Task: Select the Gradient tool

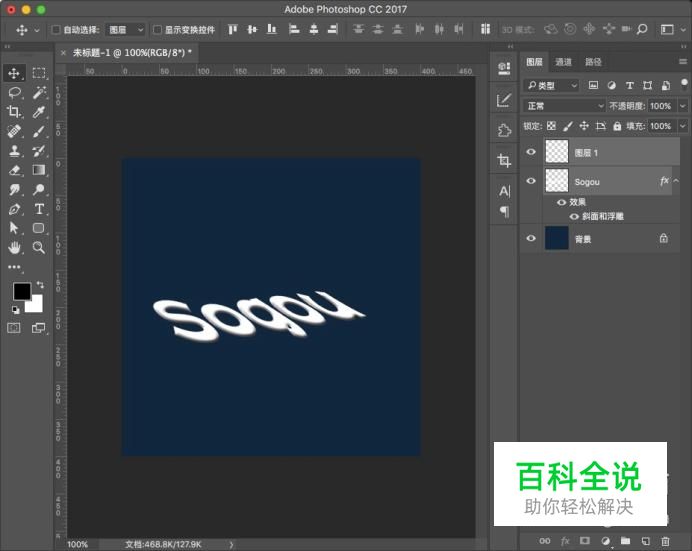Action: pyautogui.click(x=39, y=170)
